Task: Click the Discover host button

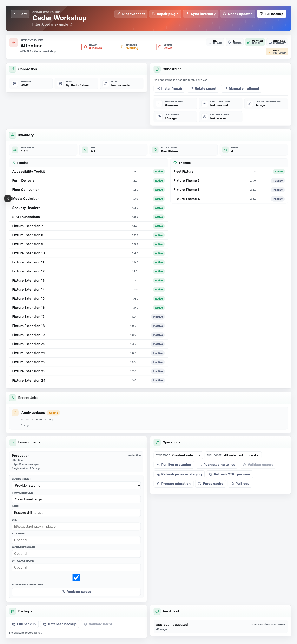Action: point(131,14)
